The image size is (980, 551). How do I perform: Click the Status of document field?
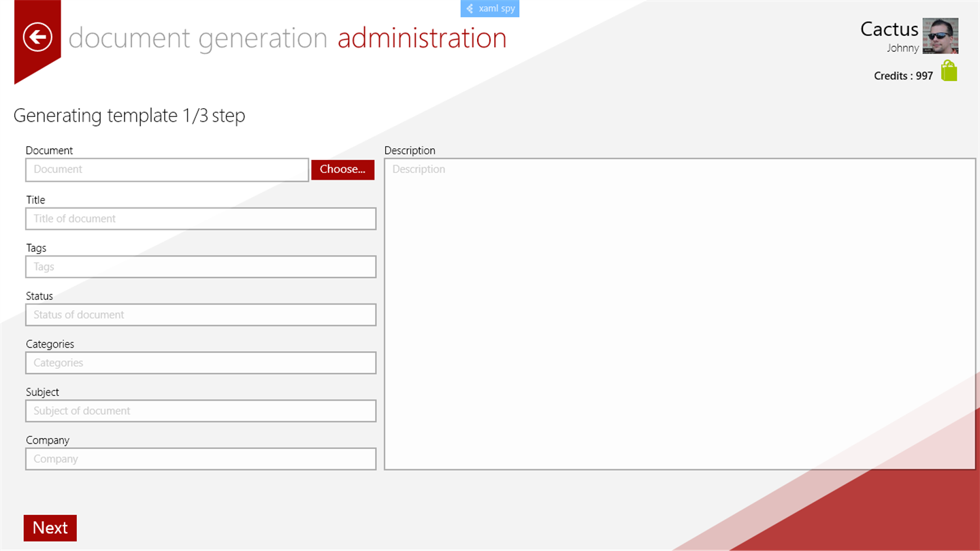click(x=201, y=315)
